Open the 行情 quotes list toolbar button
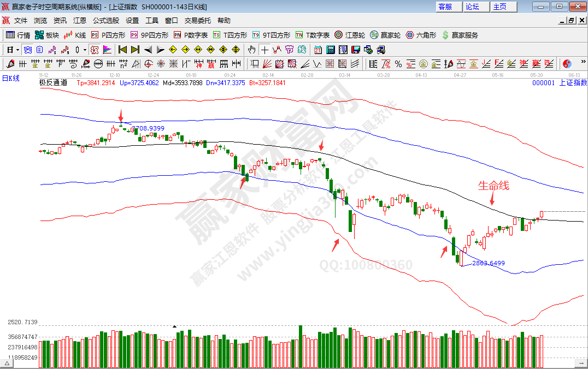The image size is (588, 369). coord(17,35)
